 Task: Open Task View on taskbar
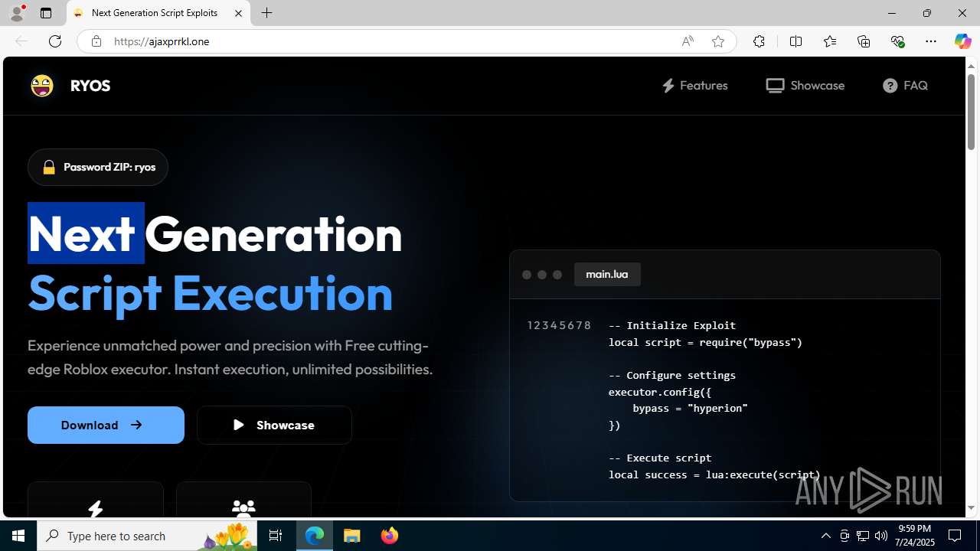276,536
